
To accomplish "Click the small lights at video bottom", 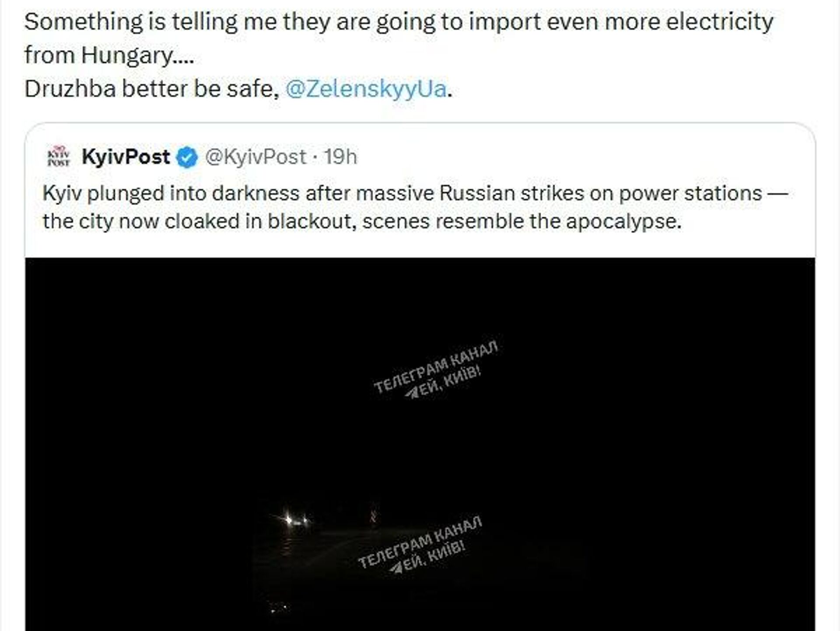I will [x=279, y=608].
